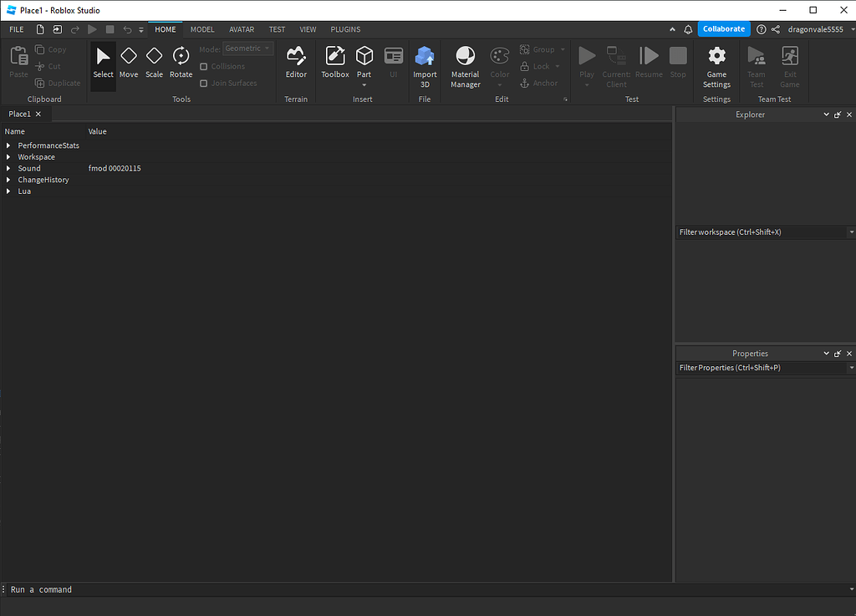Expand the Lua row
This screenshot has height=616, width=856.
point(8,191)
